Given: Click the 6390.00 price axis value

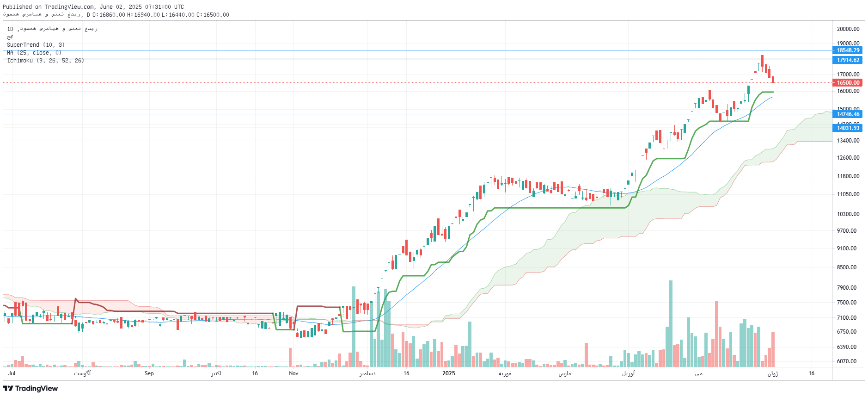Looking at the screenshot, I should pos(847,347).
